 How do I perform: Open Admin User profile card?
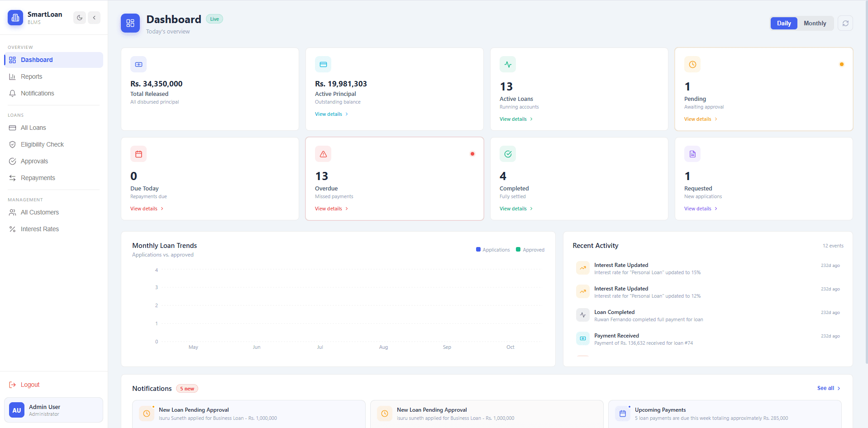53,410
